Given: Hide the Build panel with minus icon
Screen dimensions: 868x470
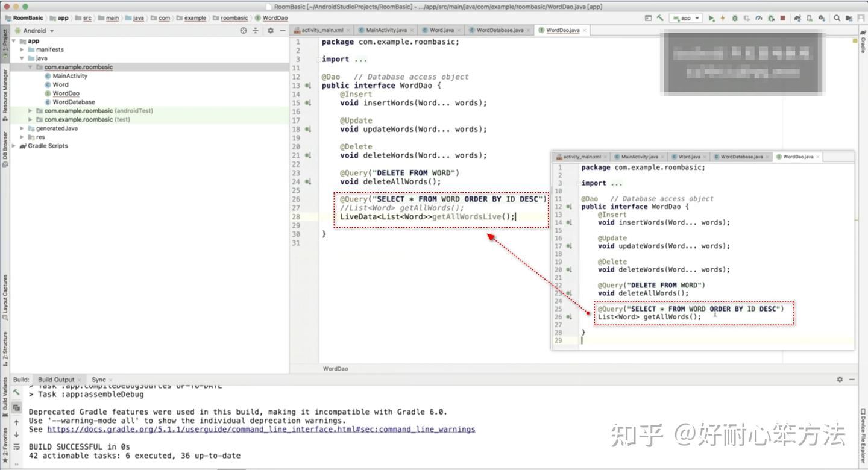Looking at the screenshot, I should [852, 380].
